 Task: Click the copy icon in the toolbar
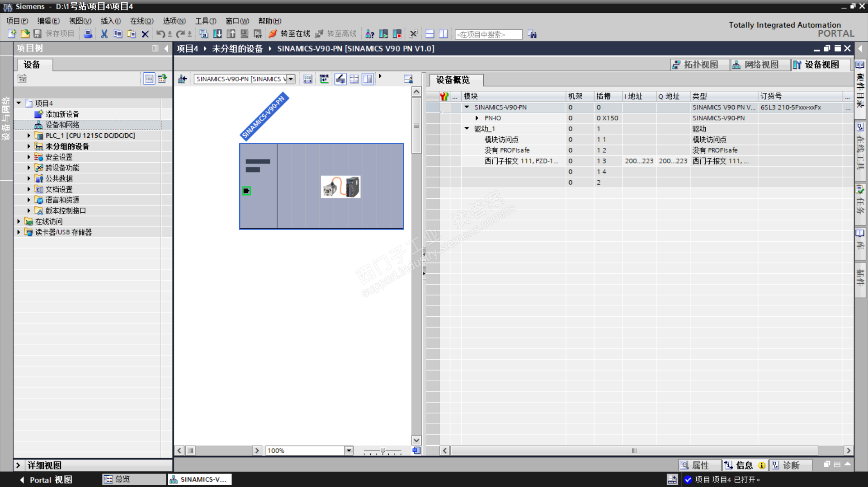coord(118,34)
